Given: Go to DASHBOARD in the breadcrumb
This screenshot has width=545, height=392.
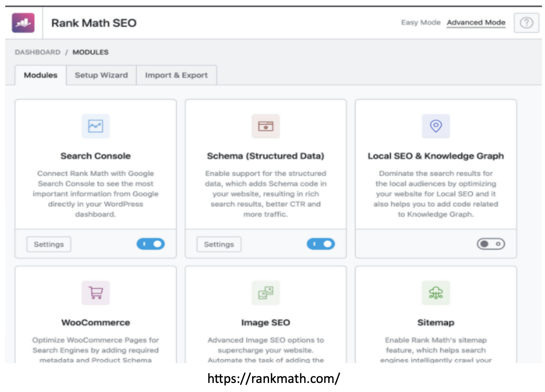Looking at the screenshot, I should click(x=38, y=52).
